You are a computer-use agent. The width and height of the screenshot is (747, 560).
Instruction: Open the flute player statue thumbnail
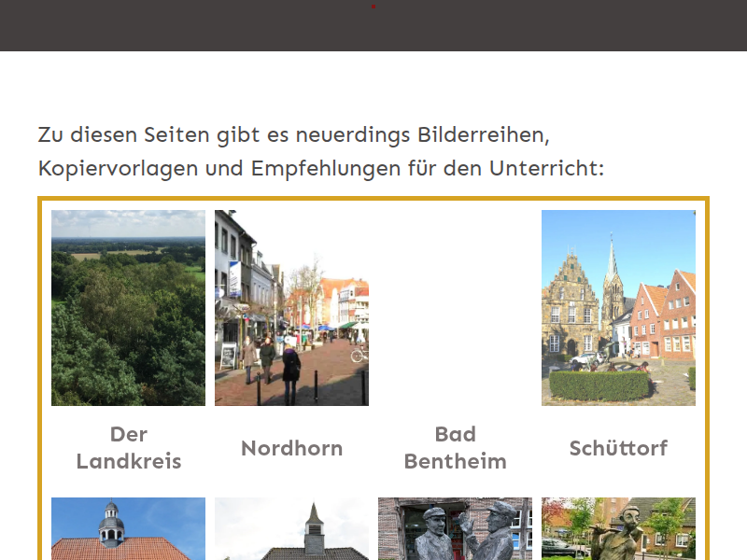tap(618, 528)
